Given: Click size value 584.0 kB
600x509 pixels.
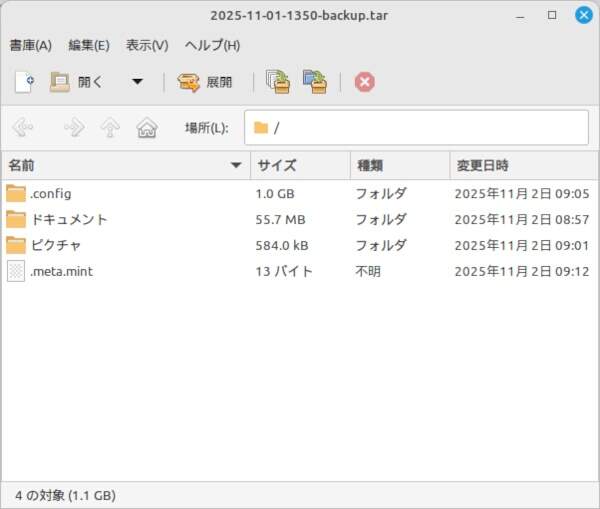Looking at the screenshot, I should [282, 245].
